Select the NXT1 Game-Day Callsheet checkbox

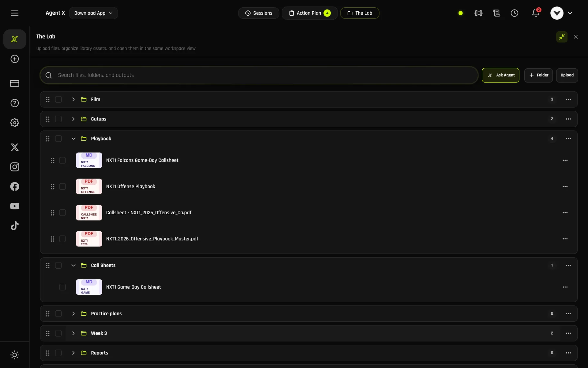[x=62, y=287]
